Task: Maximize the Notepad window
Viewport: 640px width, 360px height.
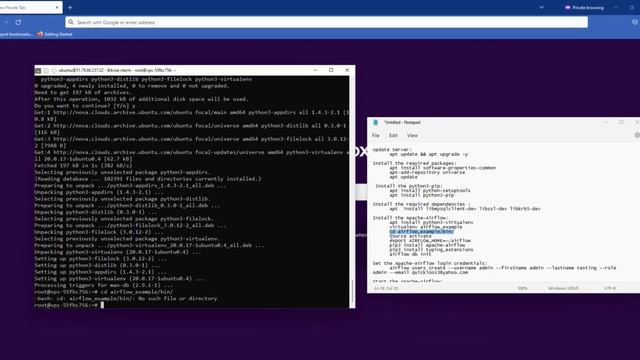Action: tap(621, 122)
